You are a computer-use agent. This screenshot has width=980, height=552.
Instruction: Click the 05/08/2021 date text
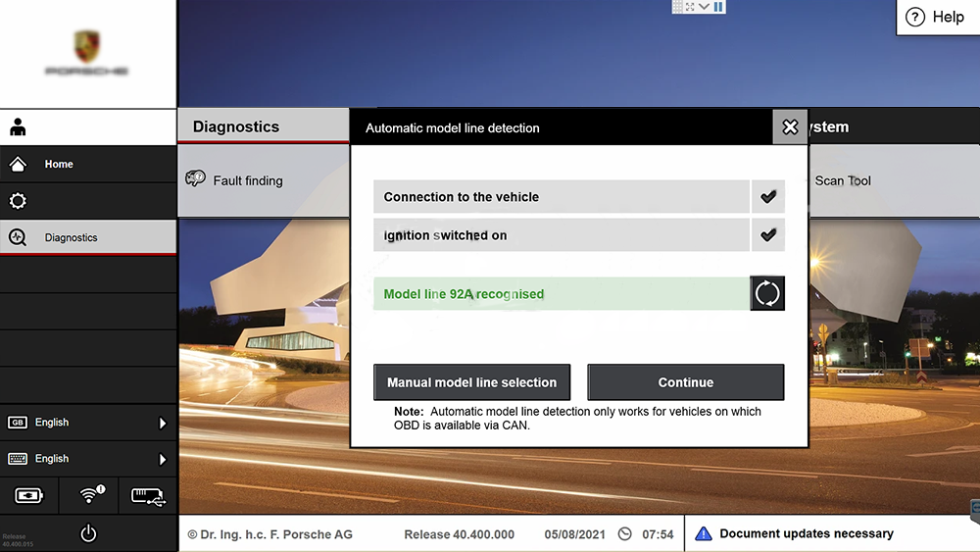point(574,534)
